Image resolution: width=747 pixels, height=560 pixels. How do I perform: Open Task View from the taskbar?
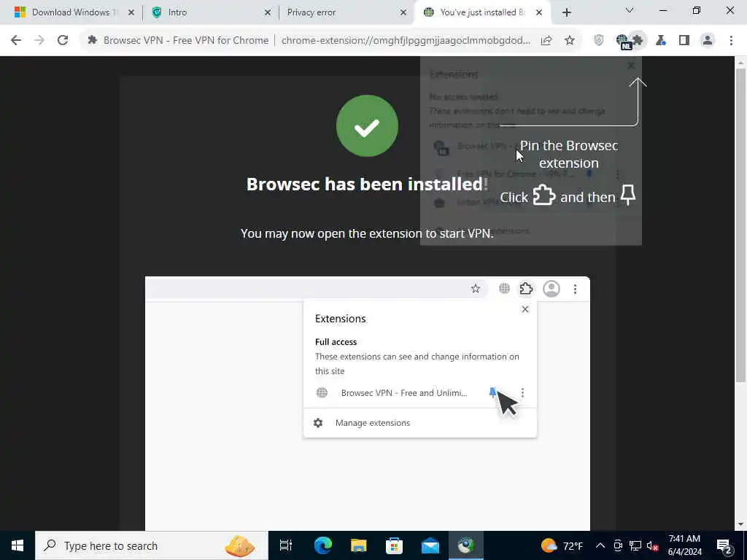[x=286, y=545]
